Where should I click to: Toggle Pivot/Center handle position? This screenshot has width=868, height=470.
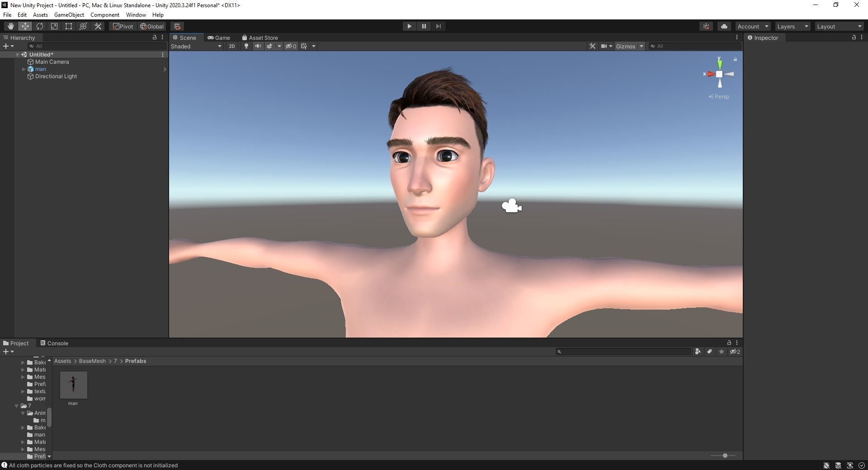[123, 26]
